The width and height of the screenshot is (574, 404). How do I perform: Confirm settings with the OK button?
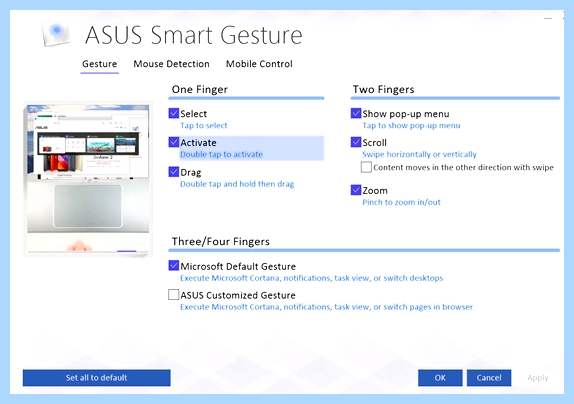[440, 378]
